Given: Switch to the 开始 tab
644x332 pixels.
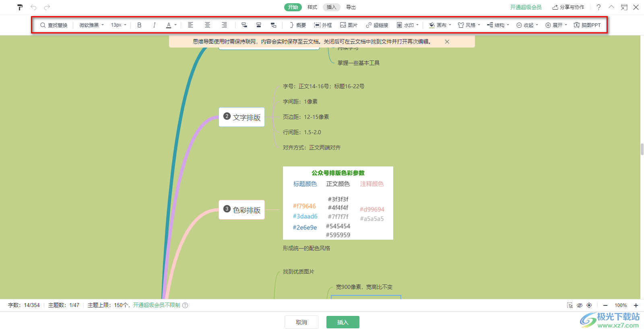Looking at the screenshot, I should [293, 7].
